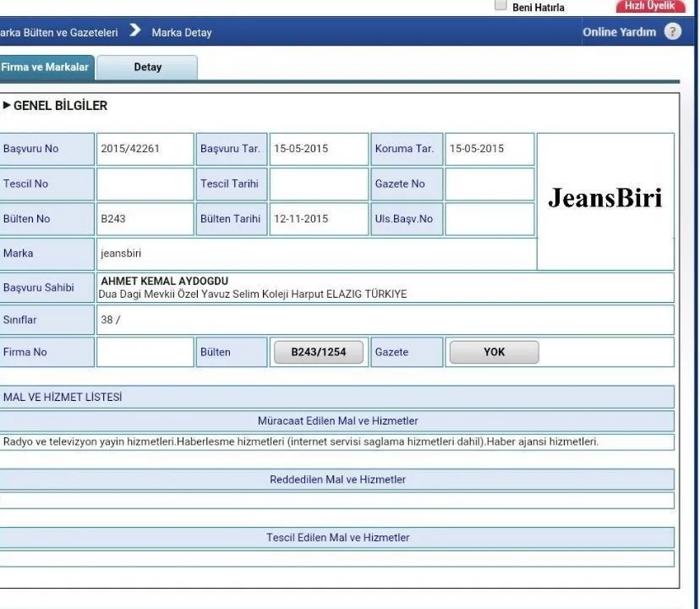Click the Koruma Tar. date 15-05-2015
This screenshot has height=609, width=700.
[x=476, y=149]
